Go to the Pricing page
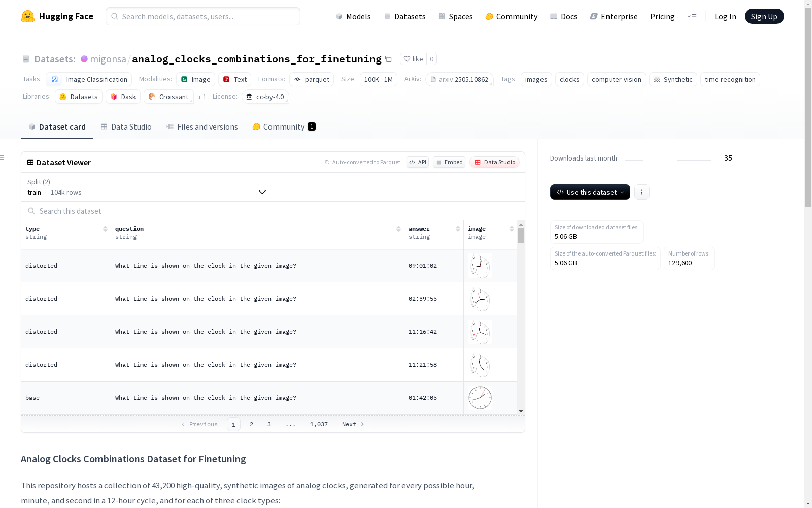Screen dimensions: 812x508 tap(662, 16)
